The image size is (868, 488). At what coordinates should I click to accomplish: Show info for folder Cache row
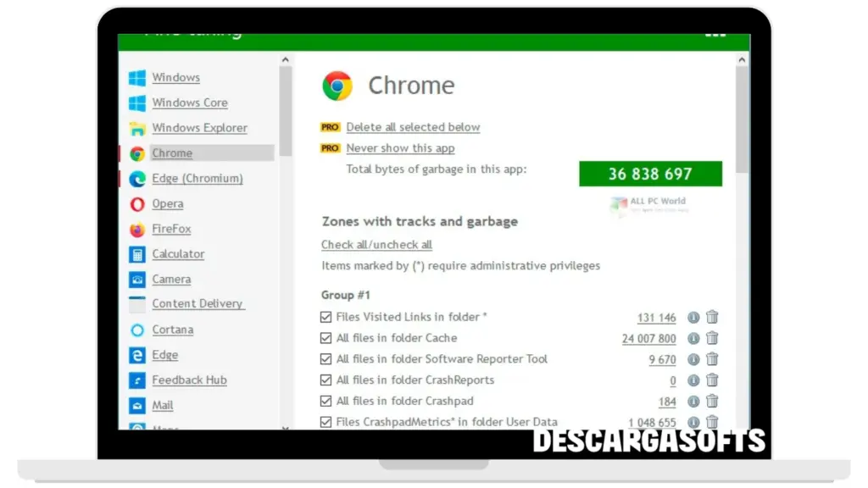pos(693,339)
